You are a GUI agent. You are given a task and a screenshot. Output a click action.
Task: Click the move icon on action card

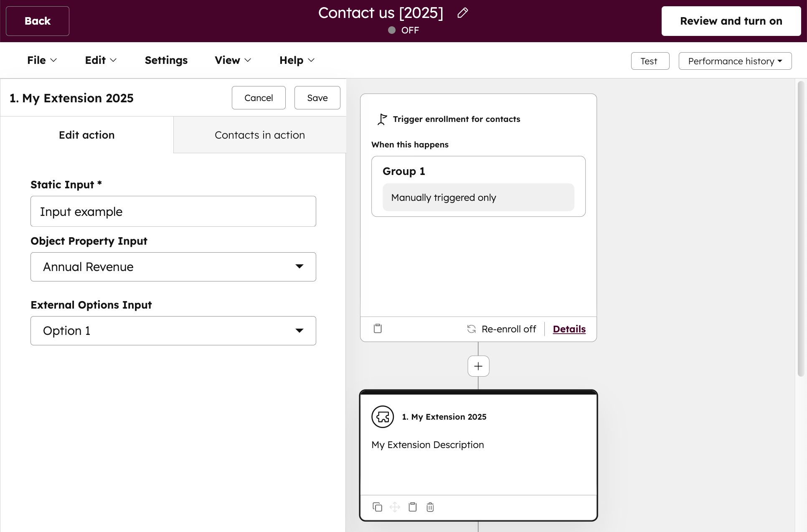395,507
